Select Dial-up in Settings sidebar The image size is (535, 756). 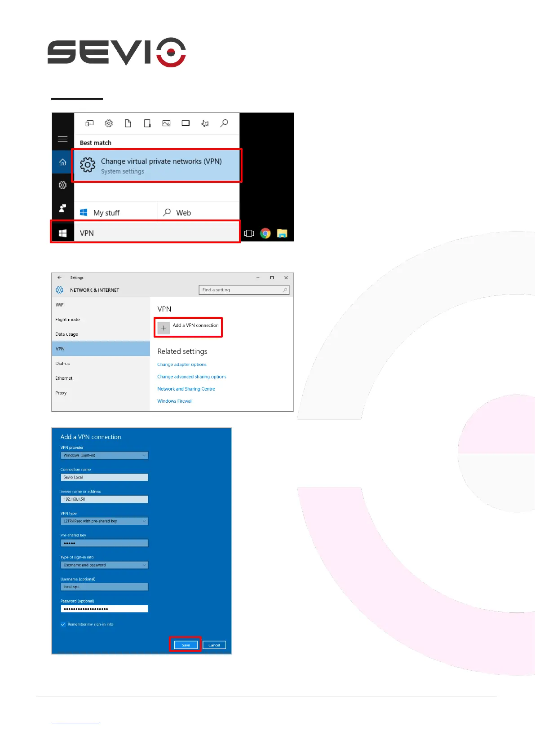(x=101, y=364)
